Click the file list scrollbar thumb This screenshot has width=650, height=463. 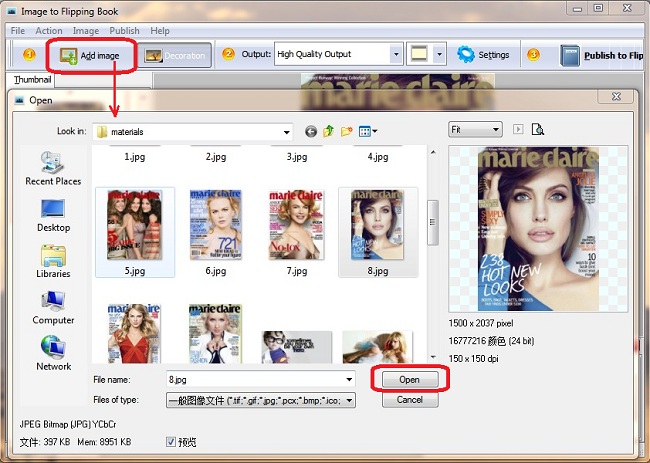433,223
